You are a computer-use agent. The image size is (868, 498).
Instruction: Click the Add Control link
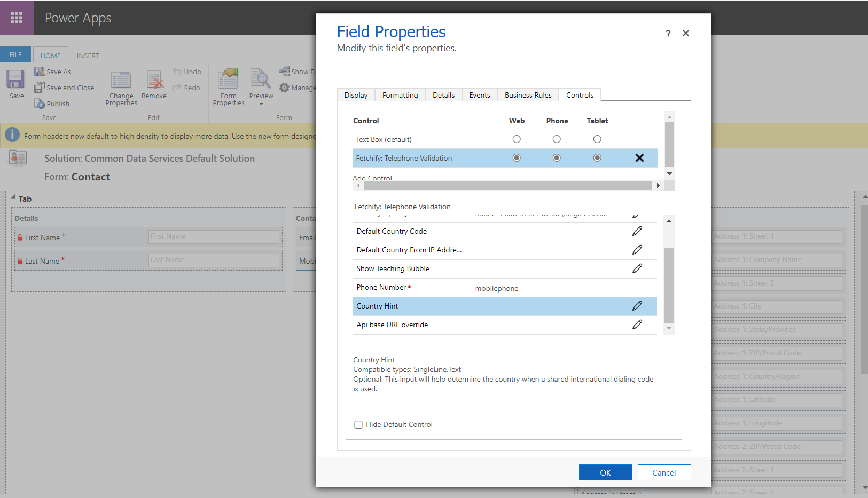click(x=372, y=178)
